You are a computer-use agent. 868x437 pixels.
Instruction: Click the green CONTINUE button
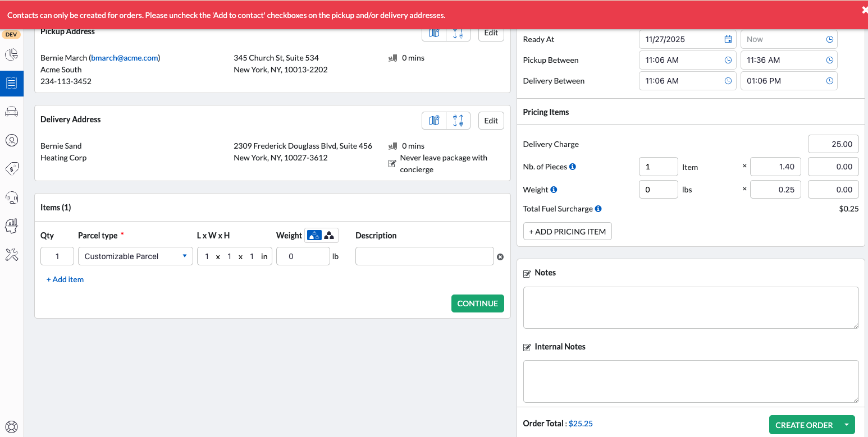(x=478, y=303)
